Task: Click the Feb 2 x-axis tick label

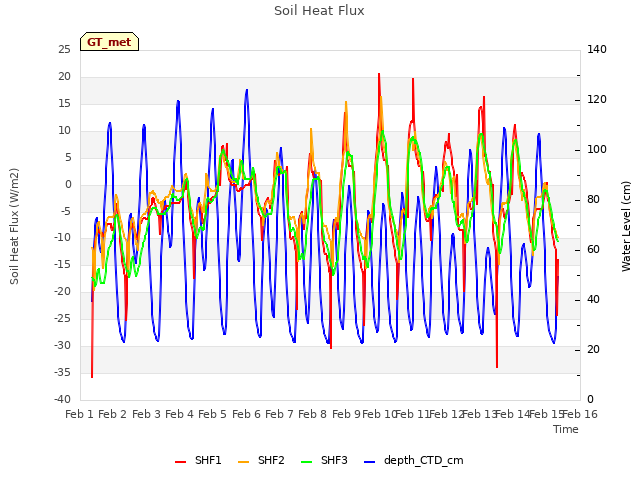Action: [x=113, y=414]
